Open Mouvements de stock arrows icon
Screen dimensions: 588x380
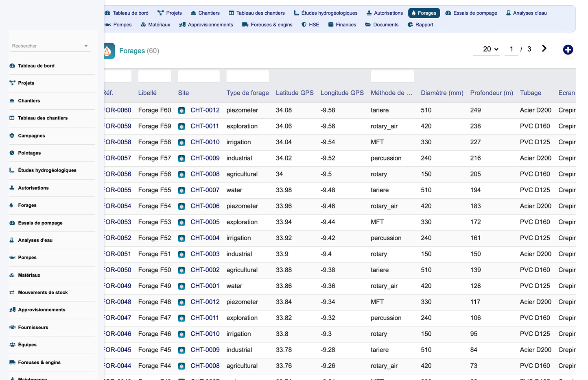tap(12, 292)
